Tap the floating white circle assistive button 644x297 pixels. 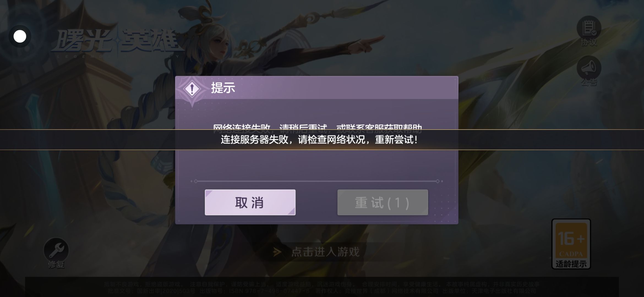coord(20,36)
